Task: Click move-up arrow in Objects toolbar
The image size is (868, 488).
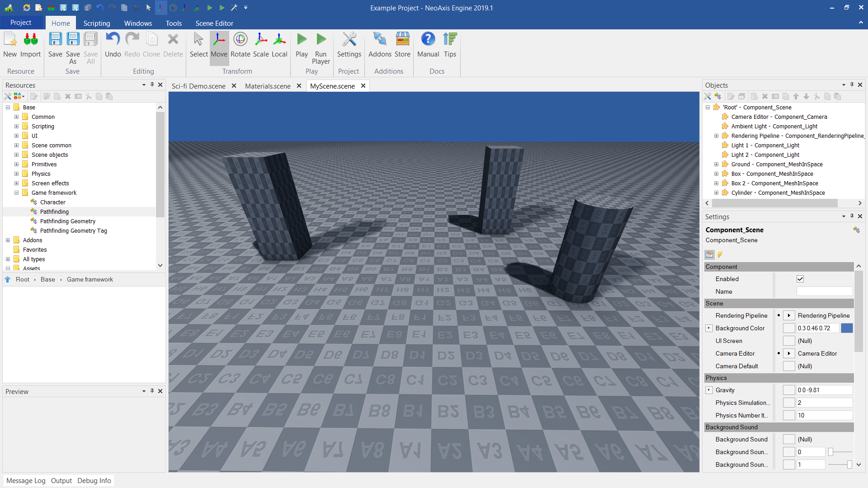Action: pos(796,96)
